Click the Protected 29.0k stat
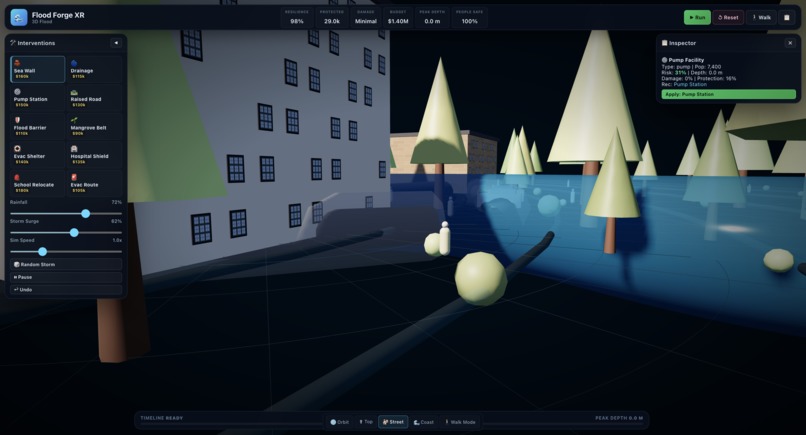Viewport: 806px width, 435px height. [332, 17]
